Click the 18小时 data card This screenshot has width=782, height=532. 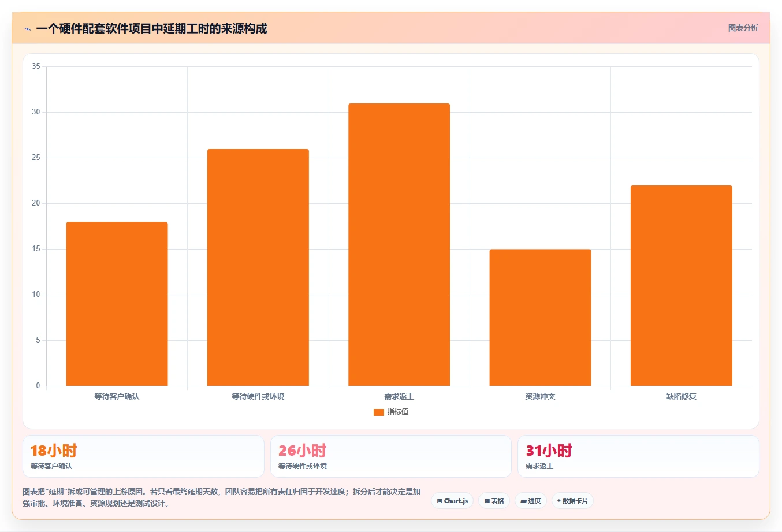tap(143, 456)
